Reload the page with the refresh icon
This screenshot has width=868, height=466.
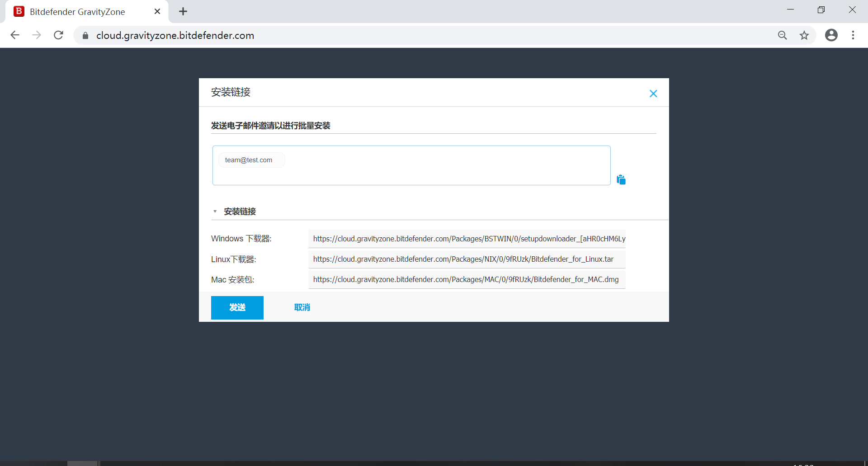click(58, 35)
